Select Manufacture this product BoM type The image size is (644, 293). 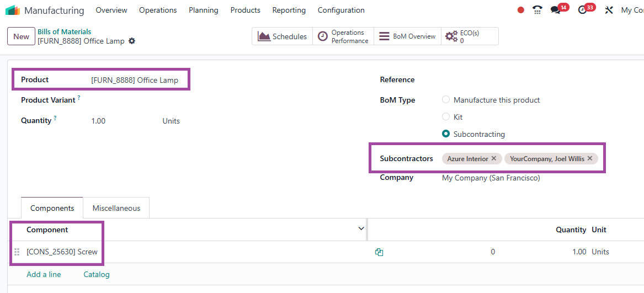click(446, 100)
